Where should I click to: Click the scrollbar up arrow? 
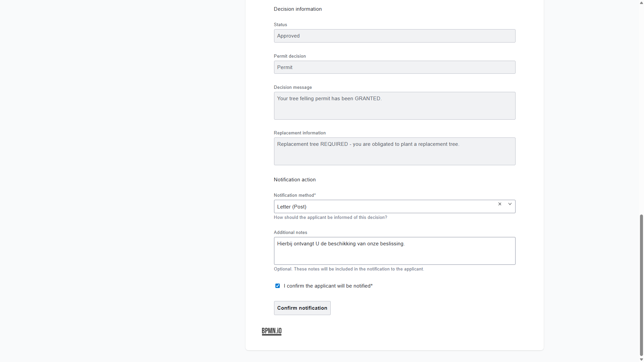click(641, 3)
